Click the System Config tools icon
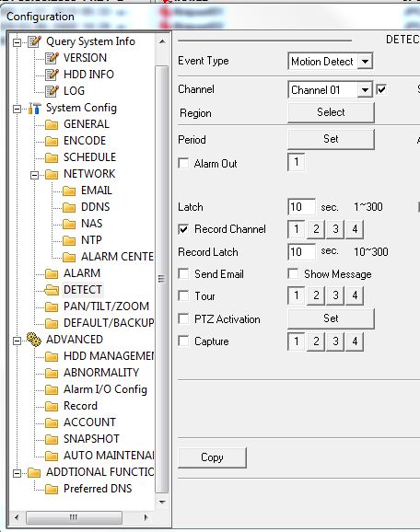This screenshot has height=532, width=420. pyautogui.click(x=34, y=109)
